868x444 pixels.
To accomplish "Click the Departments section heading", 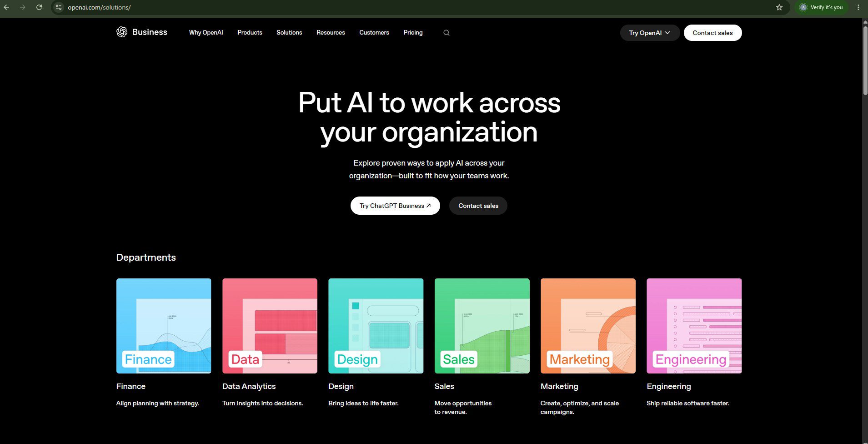I will (146, 257).
